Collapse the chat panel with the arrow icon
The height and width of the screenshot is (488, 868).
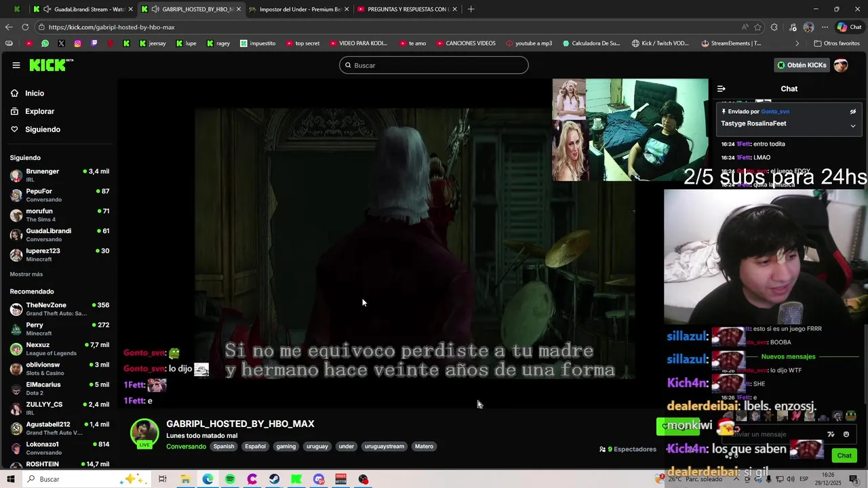(x=721, y=89)
